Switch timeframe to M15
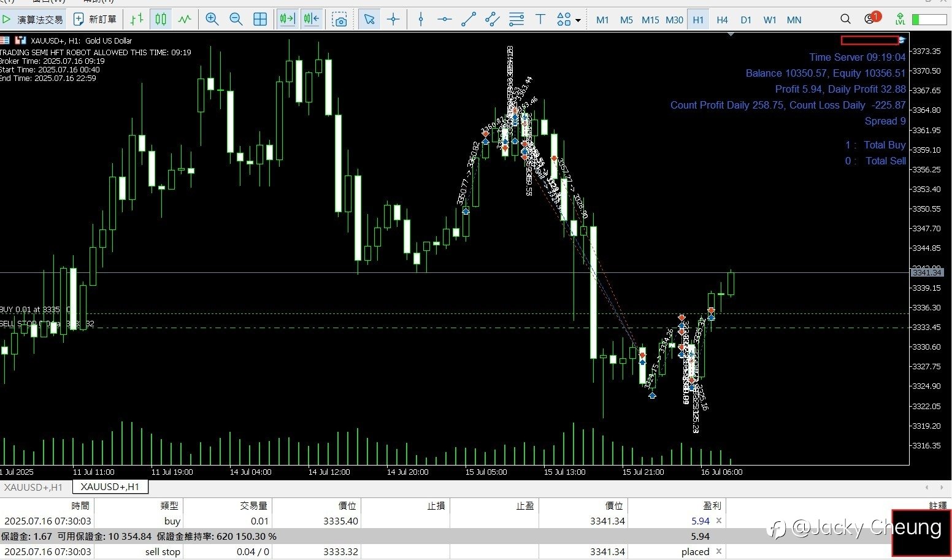Screen dimensions: 952x560 point(650,20)
